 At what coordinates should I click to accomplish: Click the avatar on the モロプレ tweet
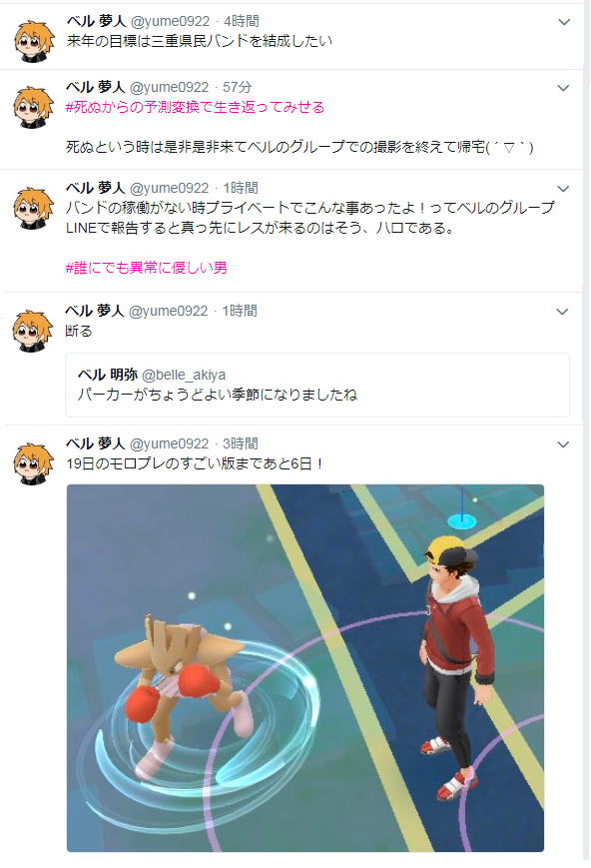coord(34,463)
